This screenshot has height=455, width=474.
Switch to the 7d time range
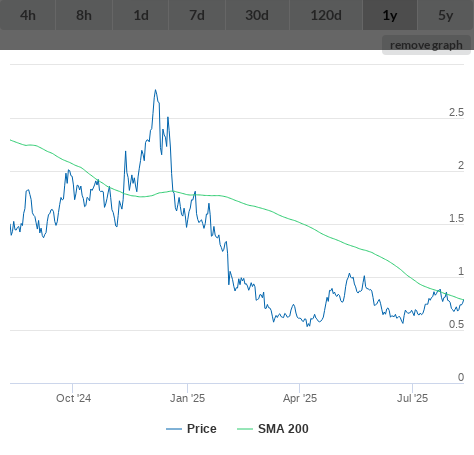coord(197,15)
